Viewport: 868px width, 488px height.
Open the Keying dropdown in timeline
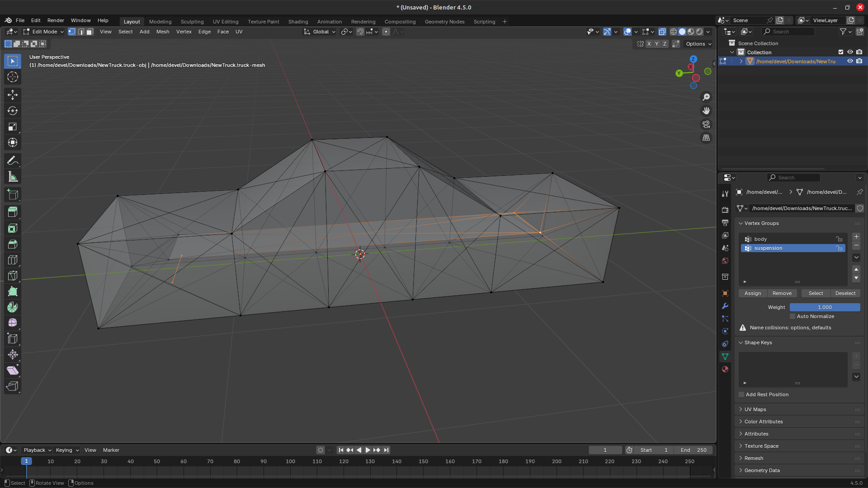(67, 450)
